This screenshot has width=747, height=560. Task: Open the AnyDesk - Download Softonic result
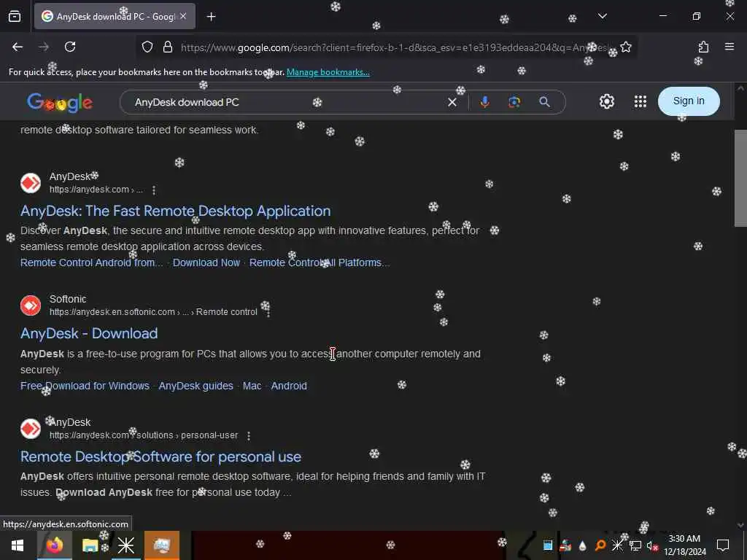click(89, 333)
